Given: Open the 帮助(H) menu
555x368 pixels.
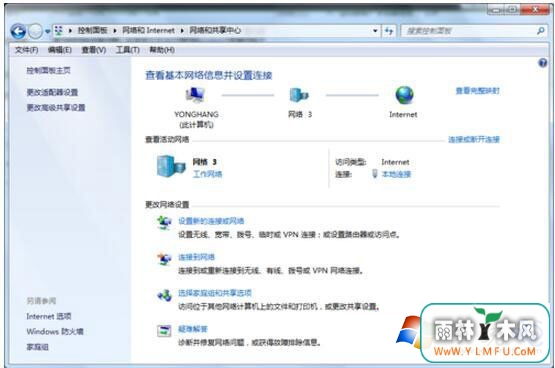Looking at the screenshot, I should pyautogui.click(x=162, y=50).
